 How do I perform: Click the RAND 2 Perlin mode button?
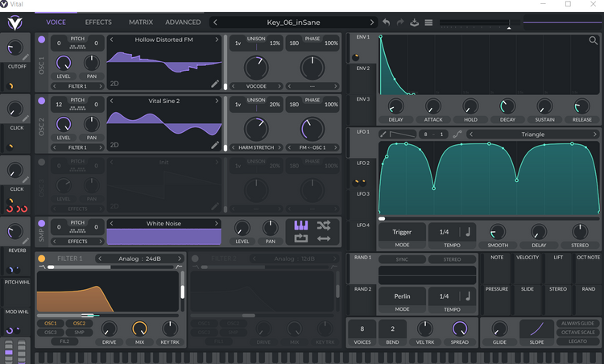click(x=402, y=296)
